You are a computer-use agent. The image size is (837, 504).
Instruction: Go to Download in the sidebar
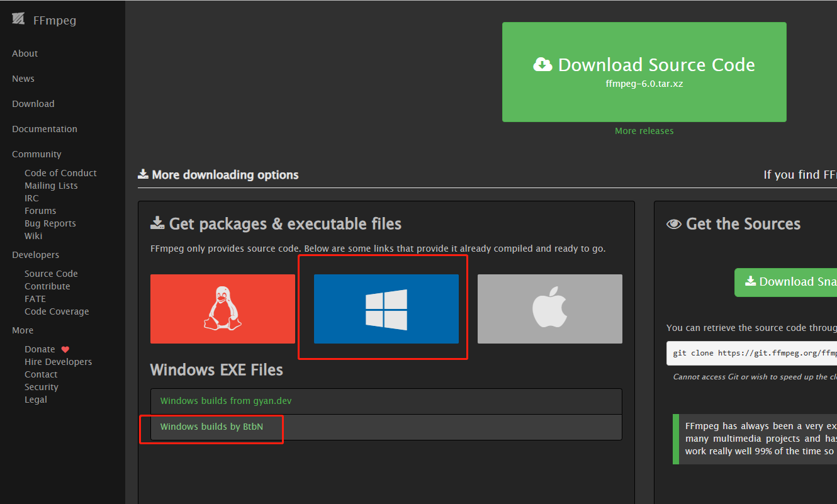click(x=33, y=104)
